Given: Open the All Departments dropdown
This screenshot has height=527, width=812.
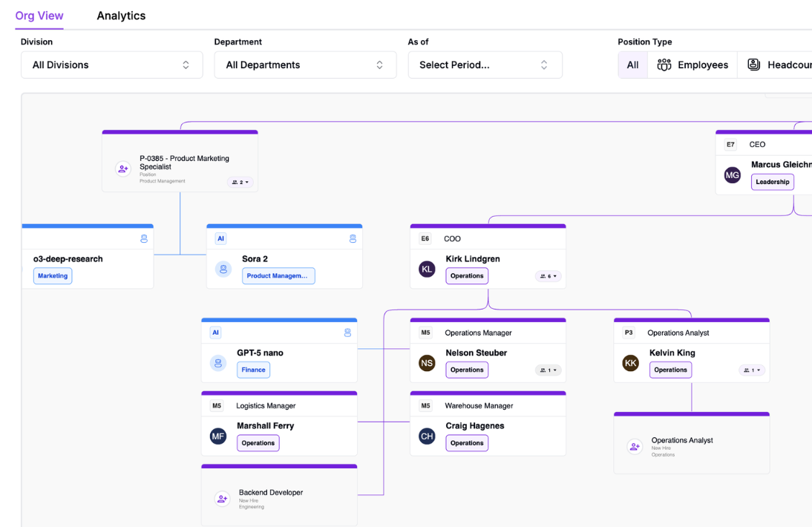Looking at the screenshot, I should pyautogui.click(x=305, y=65).
